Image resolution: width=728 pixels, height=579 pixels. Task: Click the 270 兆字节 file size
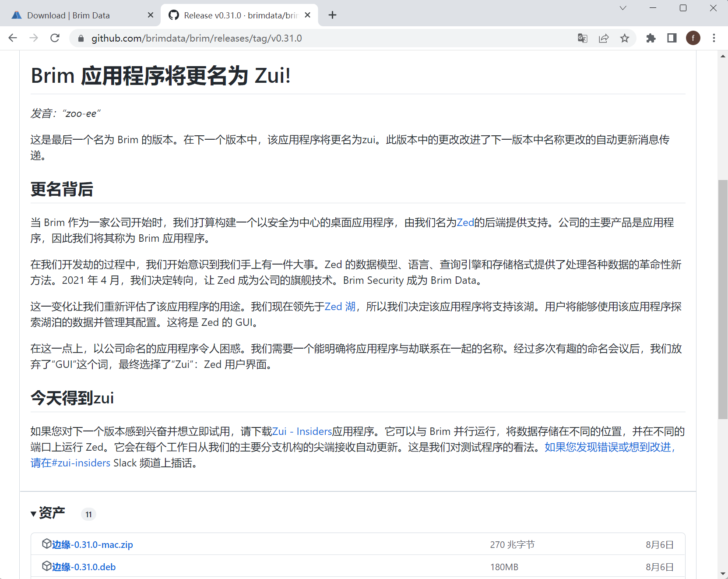coord(512,544)
